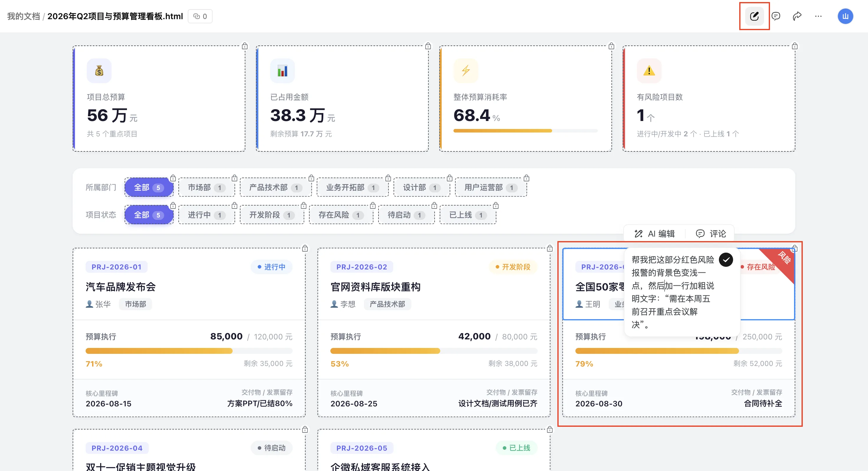Click the warning triangle icon on 有风险项目数 card

tap(649, 71)
